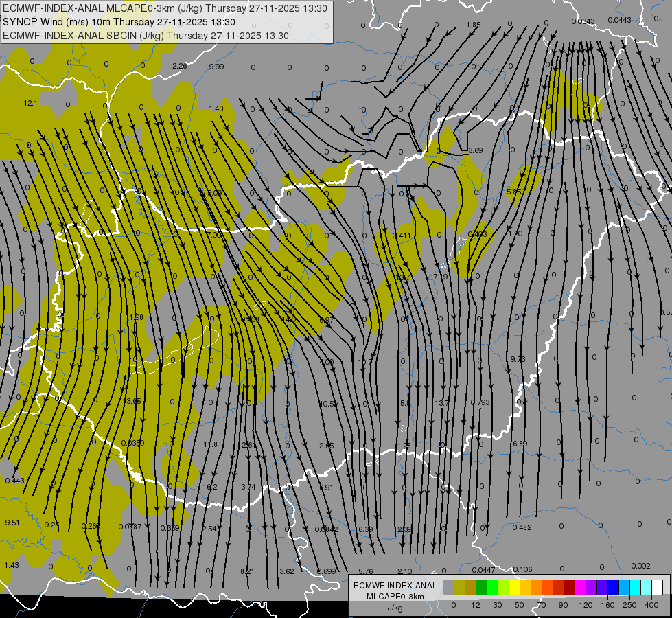Select the olive legend swatch above tick 0

tap(459, 587)
